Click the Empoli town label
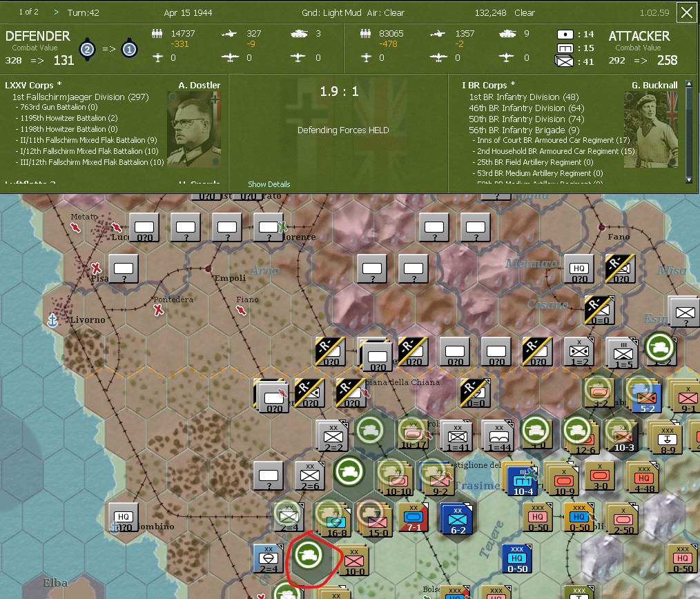Screen dimensions: 700x599 (x=230, y=278)
